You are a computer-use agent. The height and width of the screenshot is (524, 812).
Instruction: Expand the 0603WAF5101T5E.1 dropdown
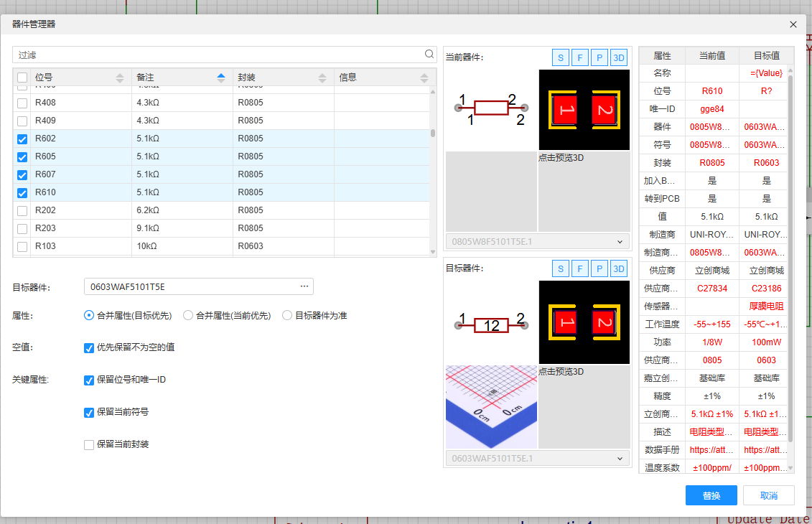[x=537, y=458]
